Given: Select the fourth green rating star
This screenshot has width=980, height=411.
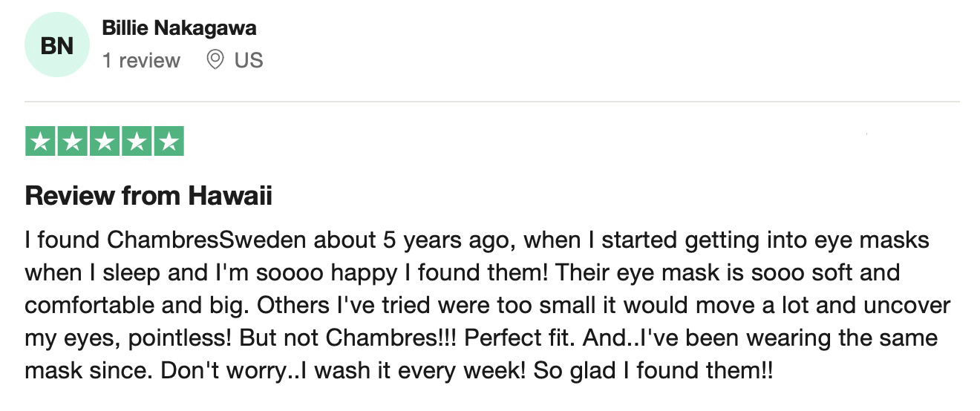Looking at the screenshot, I should click(137, 141).
